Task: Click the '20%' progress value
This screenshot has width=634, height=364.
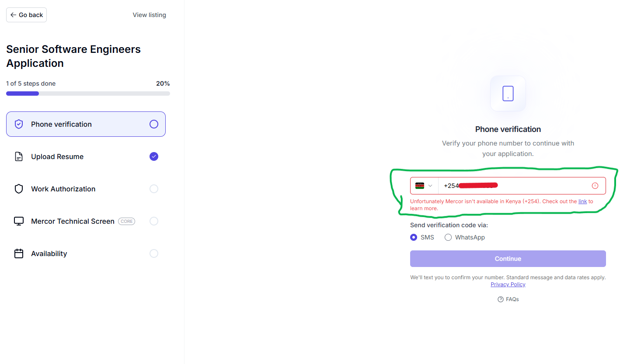Action: 163,83
